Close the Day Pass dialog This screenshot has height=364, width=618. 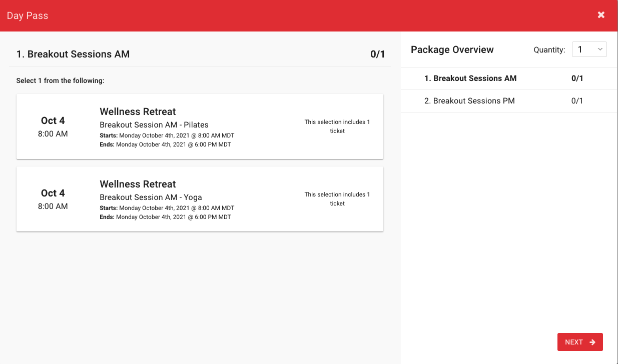pyautogui.click(x=601, y=15)
